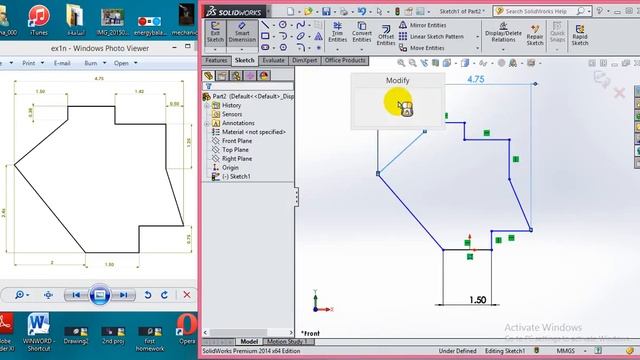Click the Undo icon in SolidWorks
Image resolution: width=640 pixels, height=360 pixels.
click(362, 11)
